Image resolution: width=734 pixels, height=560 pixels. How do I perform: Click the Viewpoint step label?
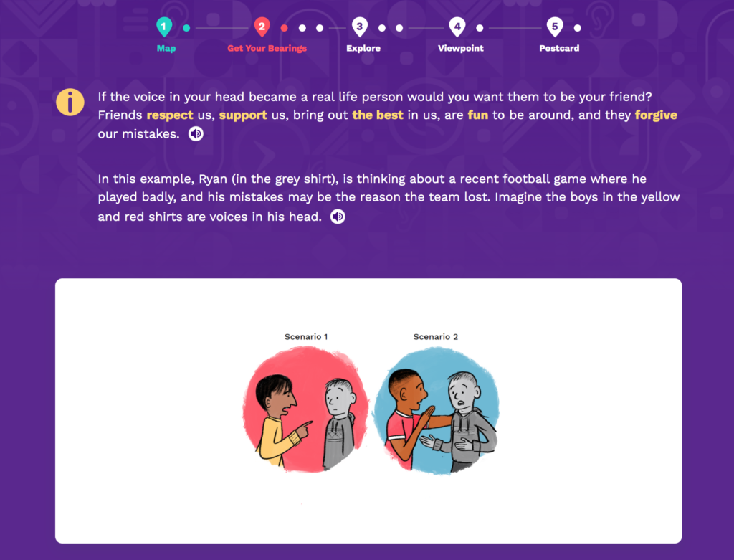tap(461, 48)
